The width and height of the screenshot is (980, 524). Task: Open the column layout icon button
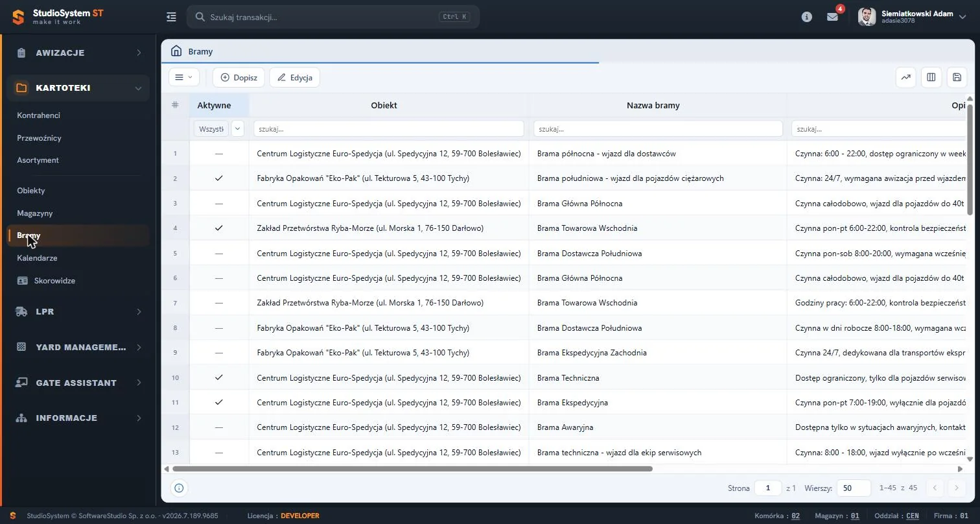coord(931,77)
